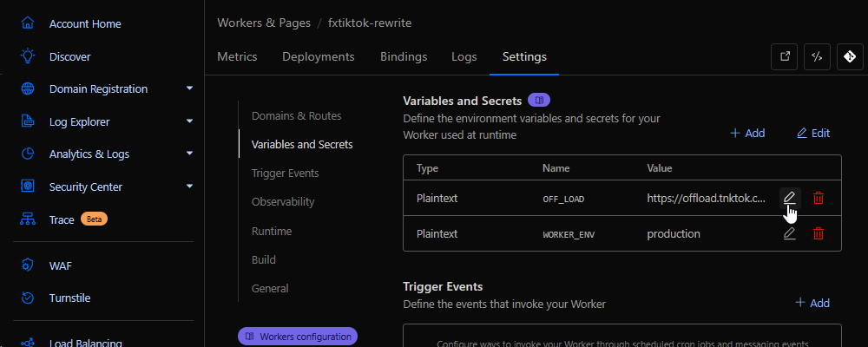The height and width of the screenshot is (347, 868).
Task: Go to Domains & Routes settings section
Action: pyautogui.click(x=296, y=116)
